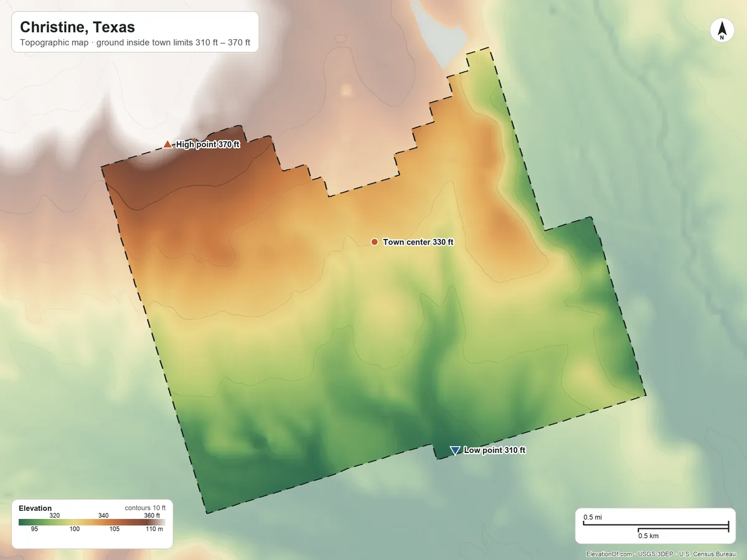Viewport: 747px width, 560px height.
Task: Select the topographic map subtitle text
Action: [135, 44]
